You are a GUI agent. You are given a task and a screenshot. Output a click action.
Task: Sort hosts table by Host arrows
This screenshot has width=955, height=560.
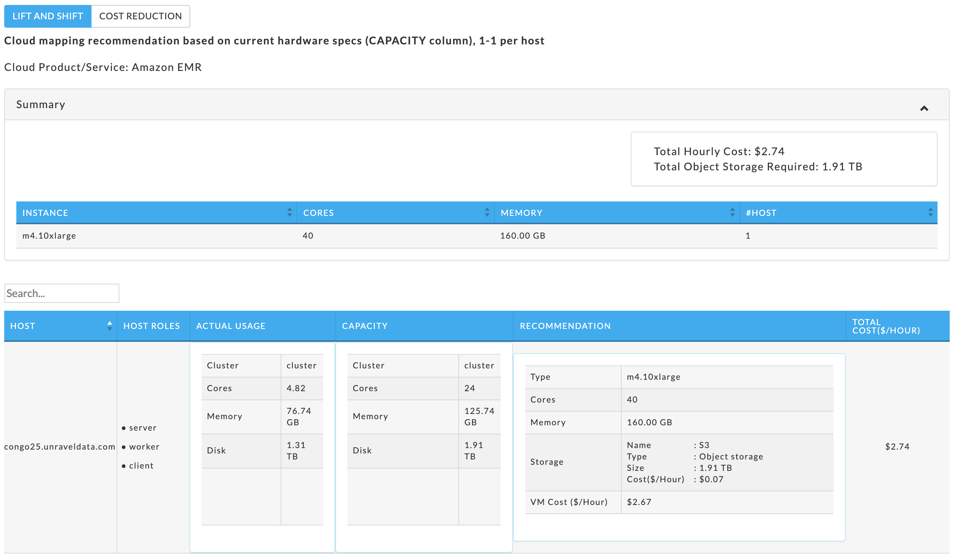click(x=110, y=326)
